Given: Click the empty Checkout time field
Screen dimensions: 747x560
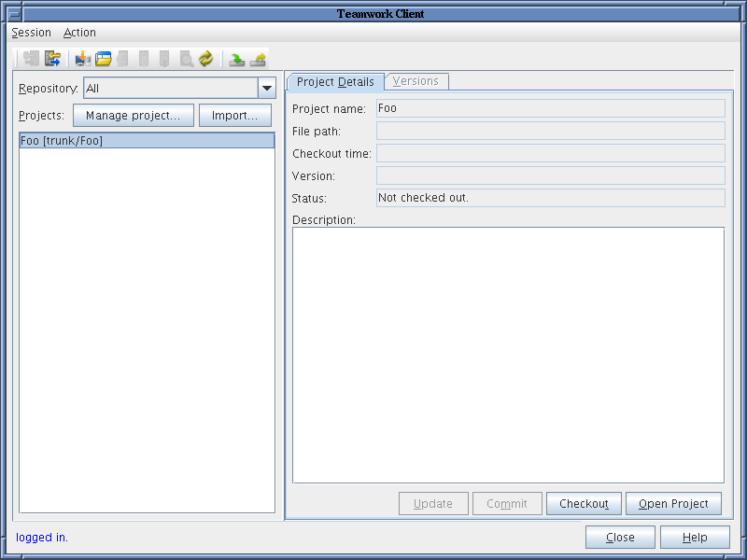Looking at the screenshot, I should click(x=551, y=153).
